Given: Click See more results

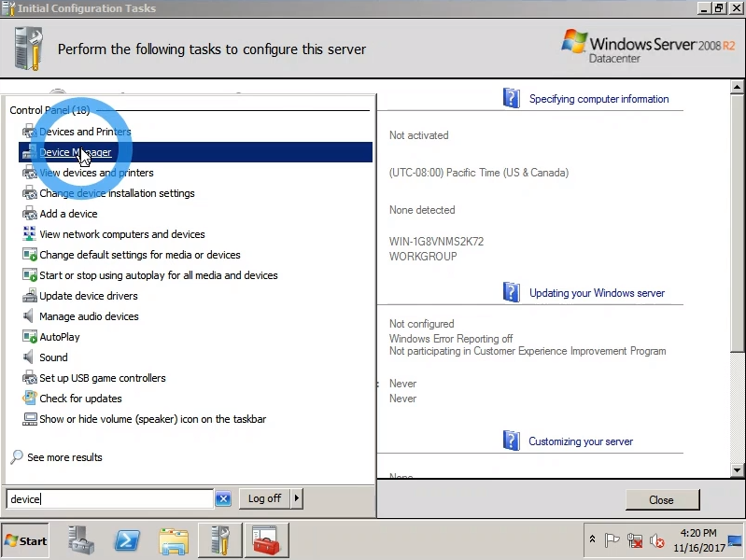Looking at the screenshot, I should tap(64, 457).
